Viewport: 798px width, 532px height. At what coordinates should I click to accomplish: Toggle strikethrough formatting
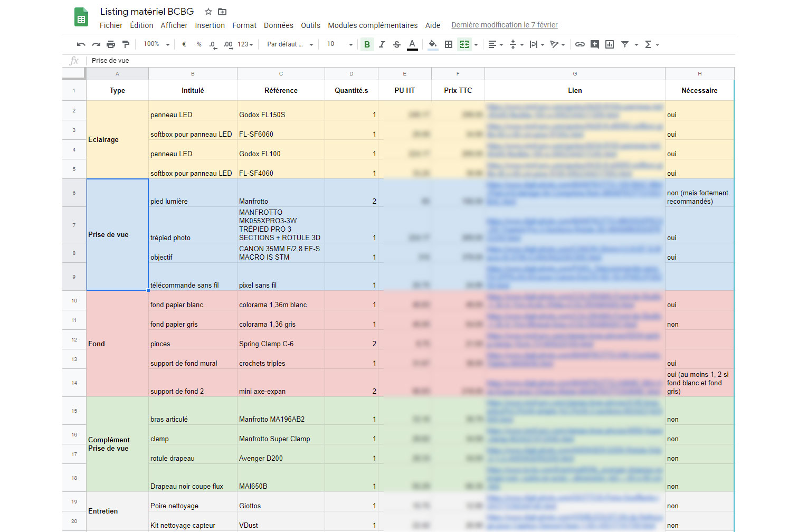[397, 44]
